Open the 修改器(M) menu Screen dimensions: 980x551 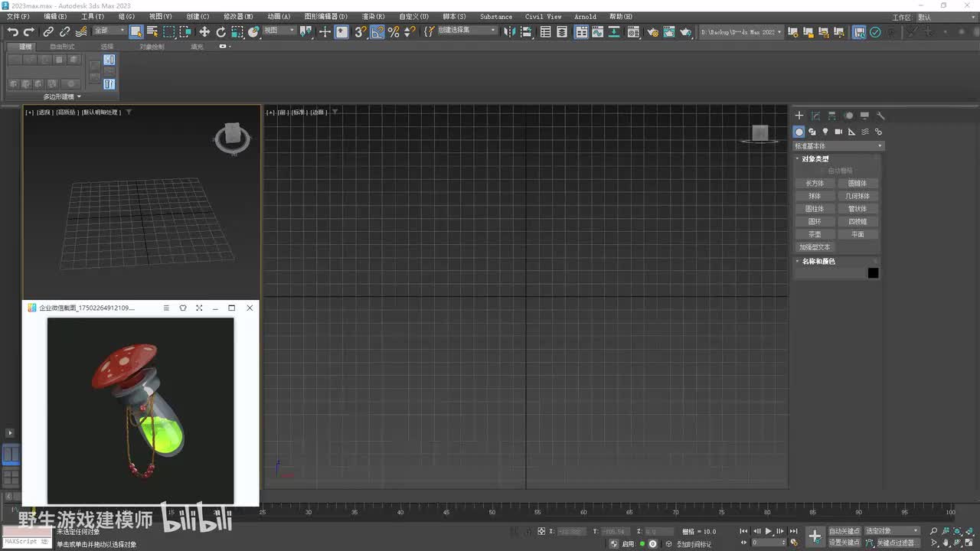click(238, 17)
